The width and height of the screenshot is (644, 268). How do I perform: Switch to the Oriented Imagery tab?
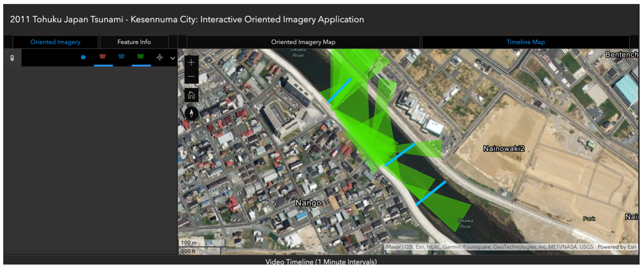55,42
